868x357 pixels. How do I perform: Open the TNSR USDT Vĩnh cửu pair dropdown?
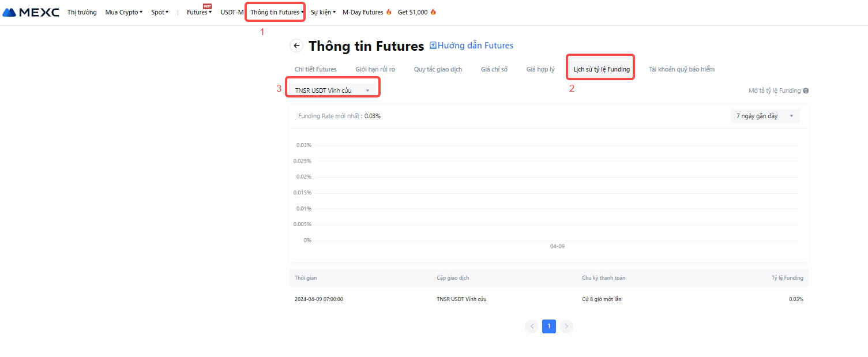point(332,91)
